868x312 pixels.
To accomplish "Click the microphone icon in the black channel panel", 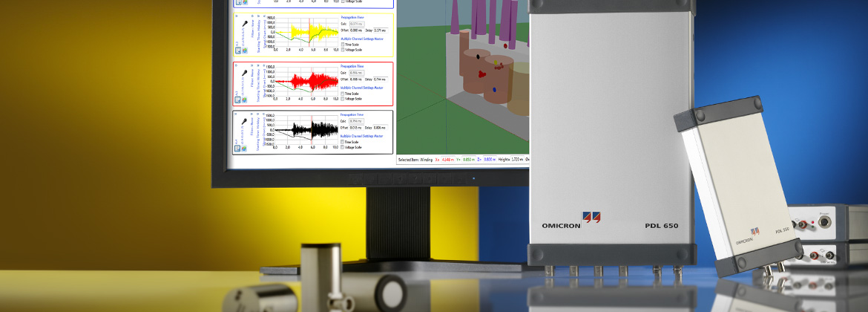I will click(244, 121).
